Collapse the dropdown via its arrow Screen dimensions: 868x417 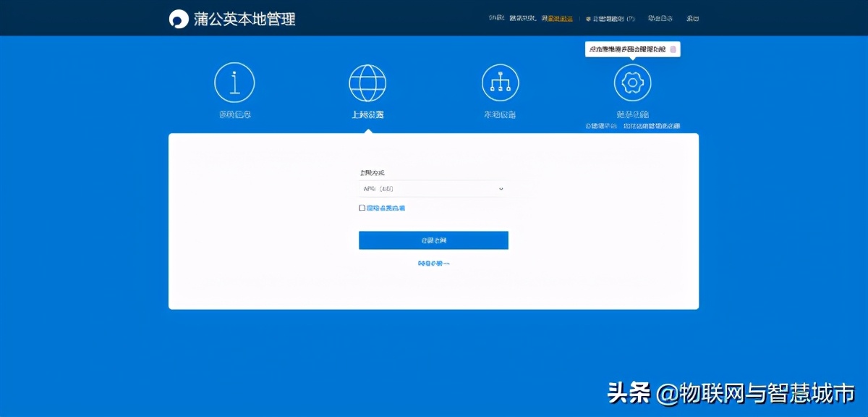click(500, 188)
